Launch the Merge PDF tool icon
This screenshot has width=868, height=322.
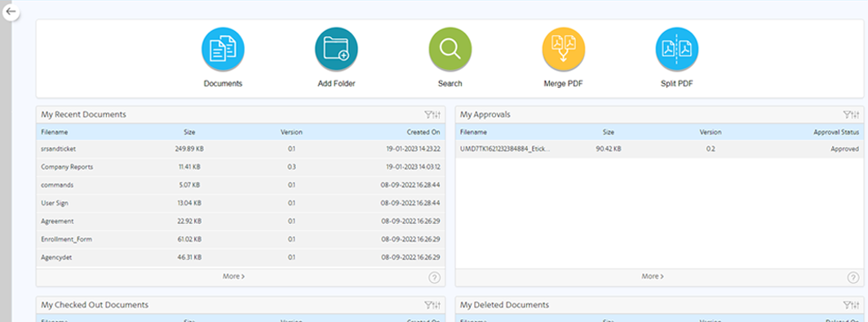pyautogui.click(x=564, y=49)
